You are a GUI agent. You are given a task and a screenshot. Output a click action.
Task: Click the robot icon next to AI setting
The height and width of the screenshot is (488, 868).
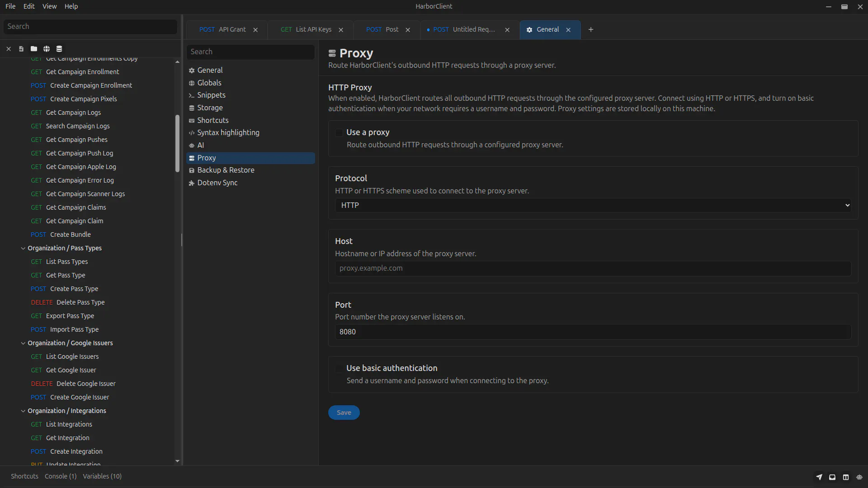(x=192, y=145)
